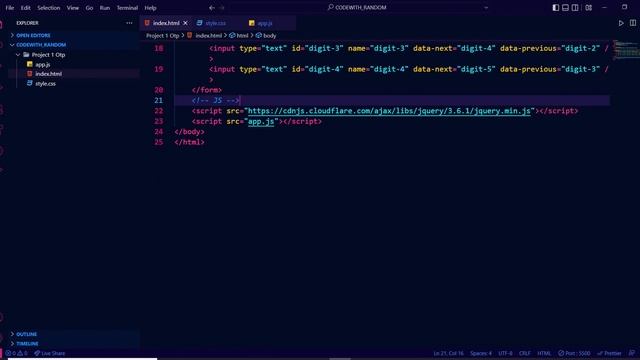This screenshot has height=360, width=640.
Task: Click the horizontal scrollbar below the editor
Action: click(x=340, y=358)
